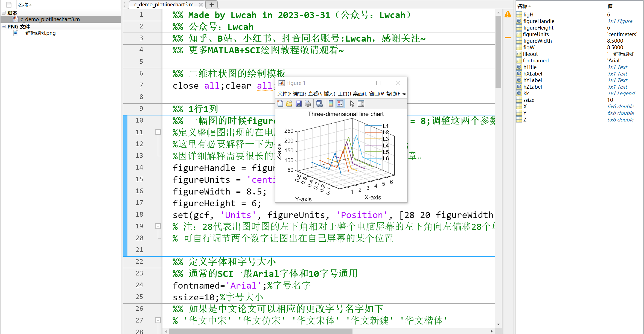
Task: Activate the link plot tool
Action: [x=319, y=103]
